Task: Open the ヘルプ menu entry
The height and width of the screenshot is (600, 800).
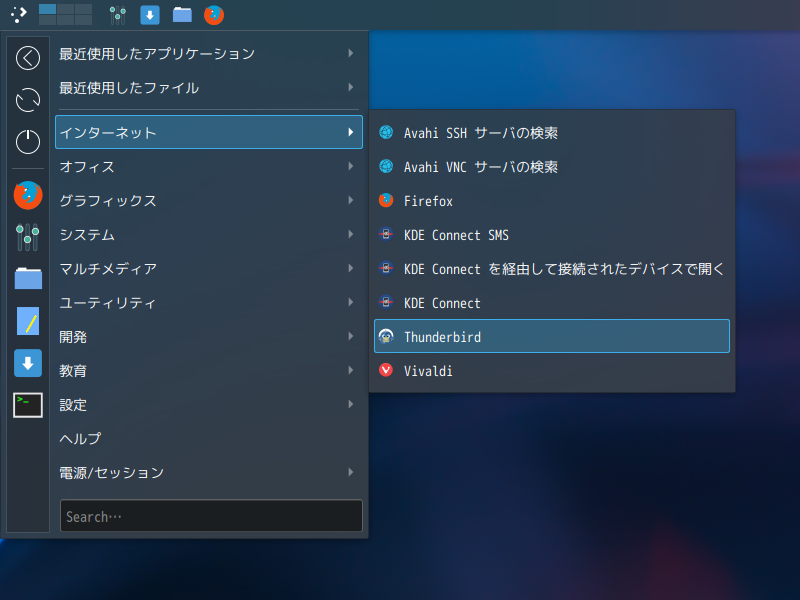Action: click(x=209, y=438)
